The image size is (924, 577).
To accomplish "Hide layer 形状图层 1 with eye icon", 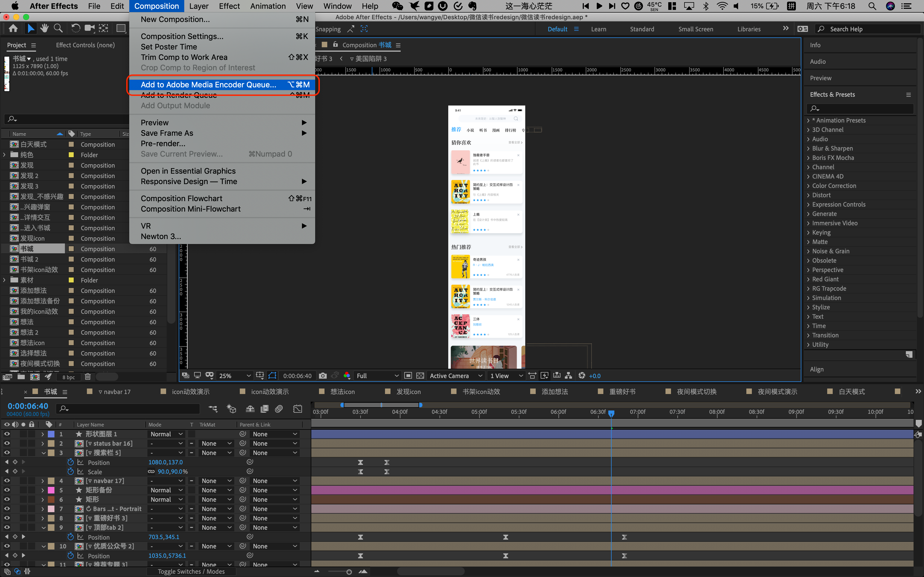I will point(7,434).
